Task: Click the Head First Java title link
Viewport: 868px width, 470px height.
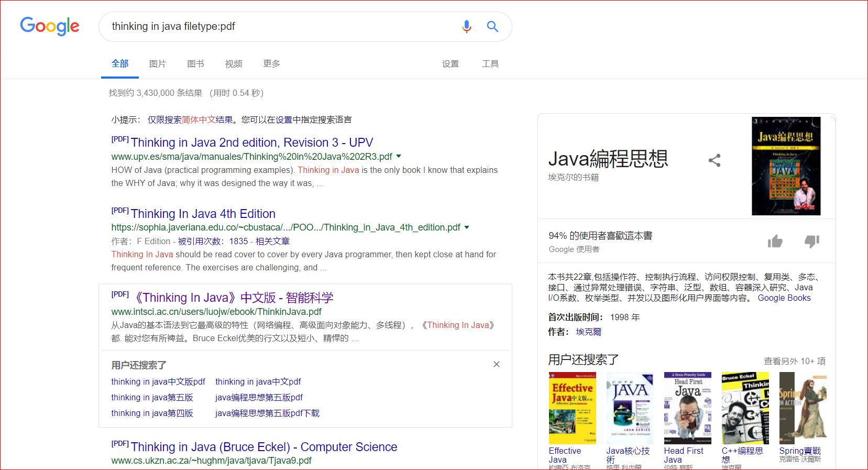Action: click(684, 455)
